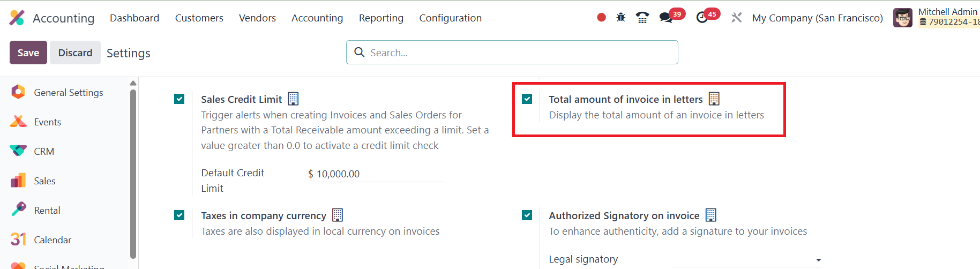Toggle Total amount of invoice in letters
The height and width of the screenshot is (269, 980).
click(527, 99)
